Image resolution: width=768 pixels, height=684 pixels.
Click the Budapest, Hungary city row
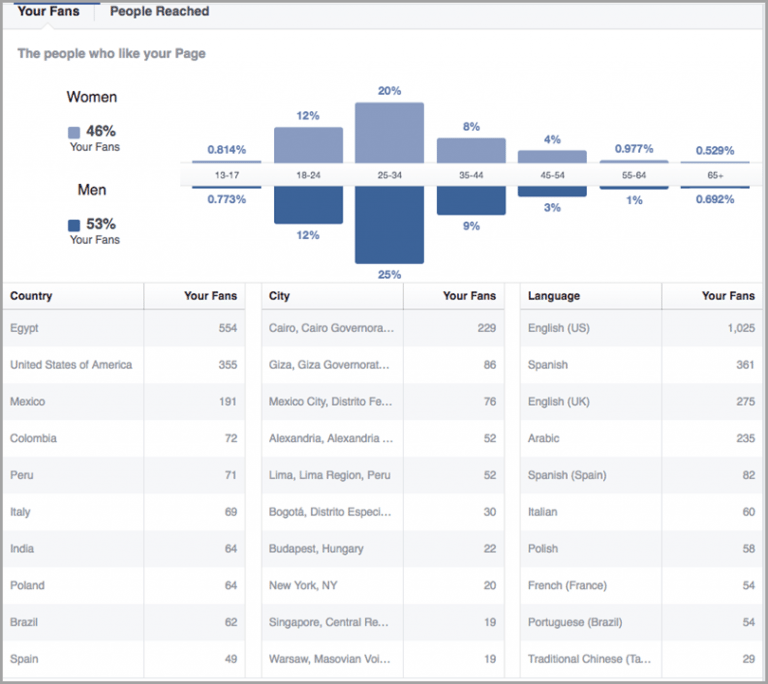[382, 549]
